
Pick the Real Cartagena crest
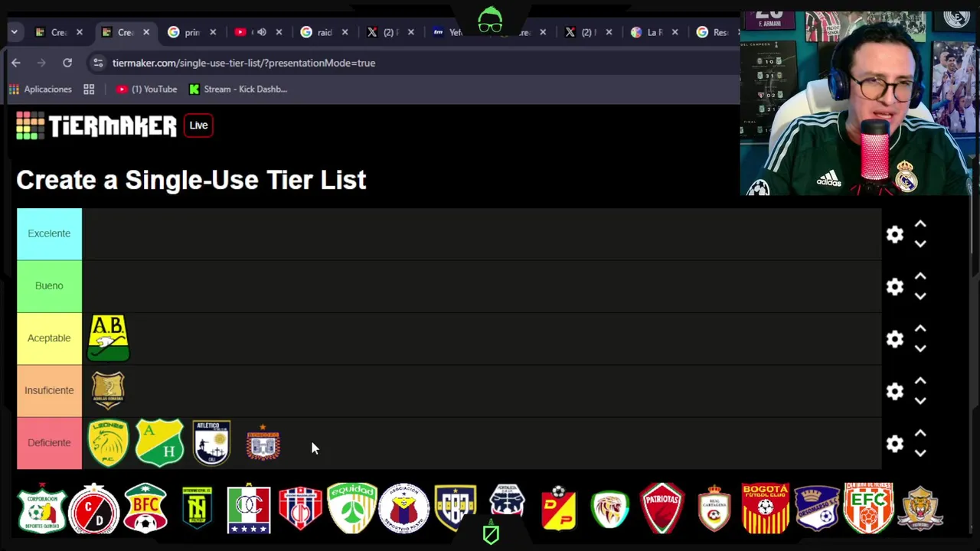coord(714,508)
